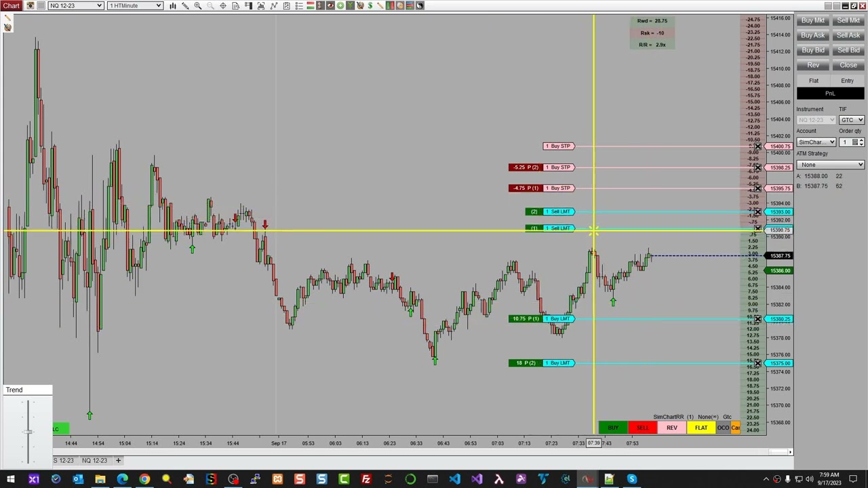Click the zoom out magnifier
868x488 pixels.
[x=210, y=5]
